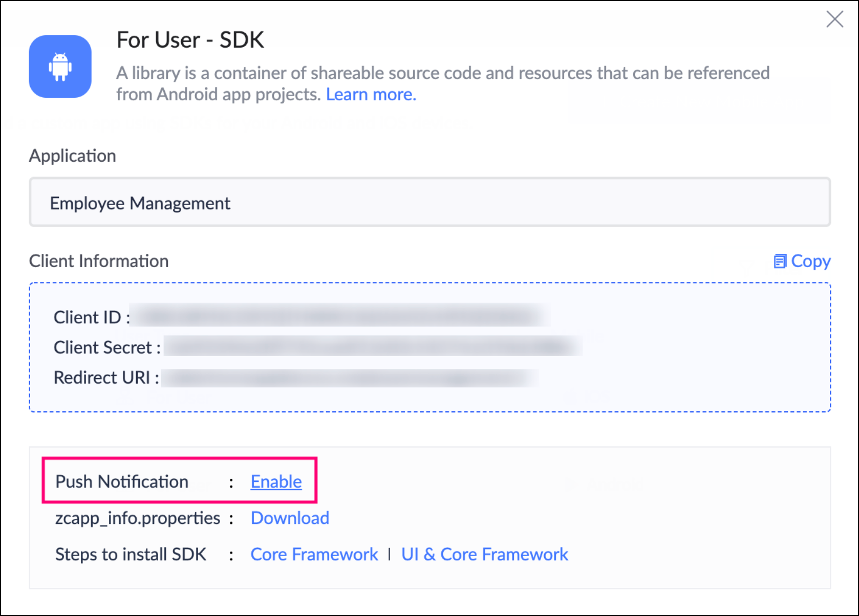Click the blue Android robot icon

pos(60,67)
